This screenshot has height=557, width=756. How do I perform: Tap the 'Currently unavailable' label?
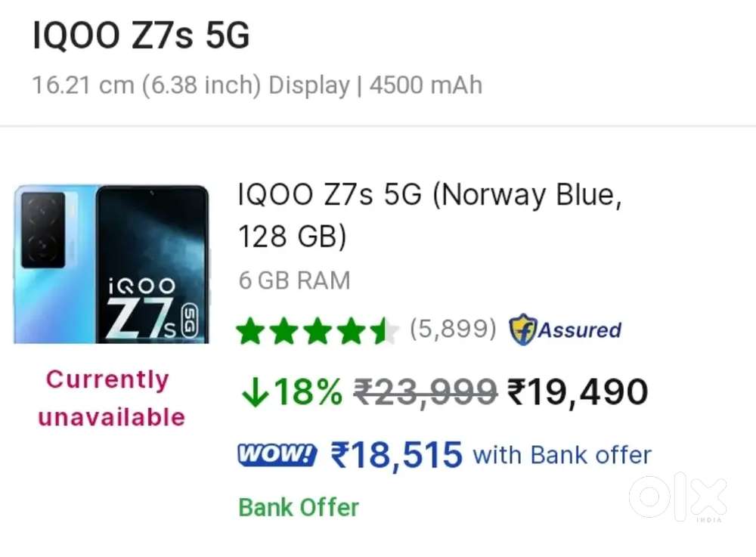111,398
